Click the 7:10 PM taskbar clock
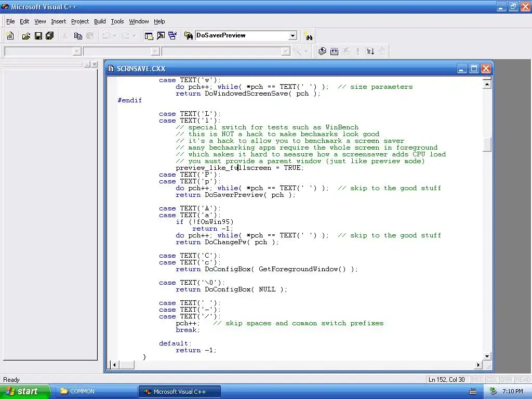 click(512, 392)
